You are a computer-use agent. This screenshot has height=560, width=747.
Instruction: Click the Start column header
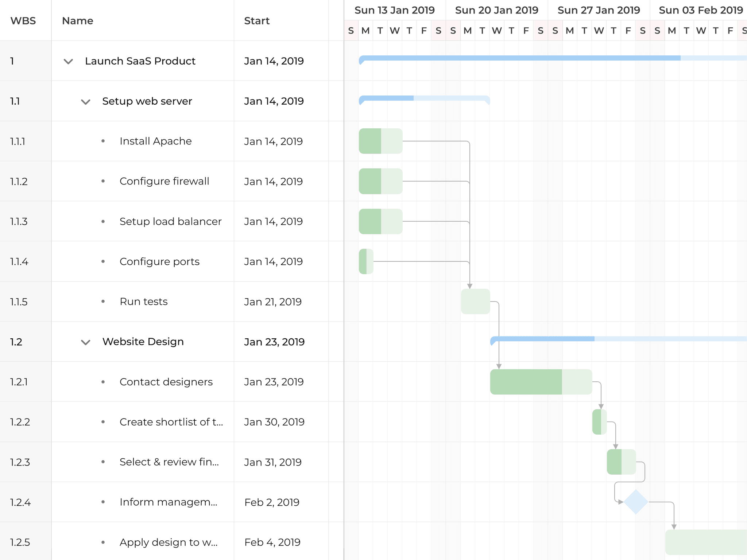[x=257, y=21]
